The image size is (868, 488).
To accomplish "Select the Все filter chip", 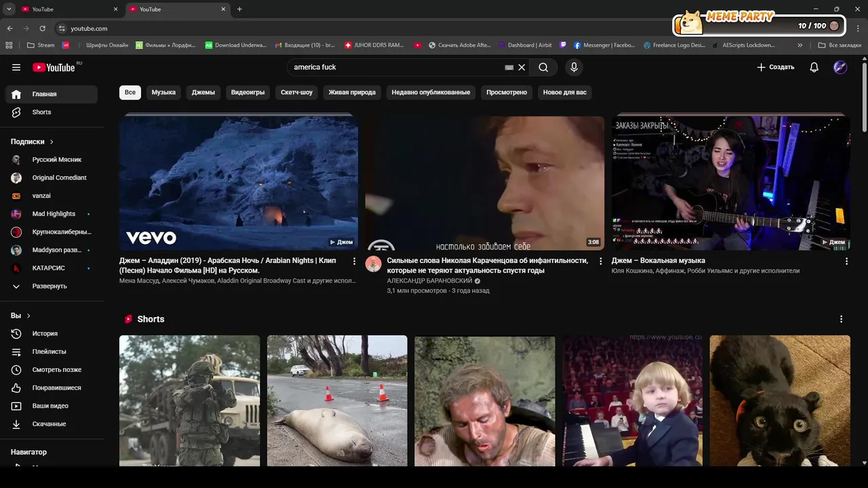I will tap(130, 92).
